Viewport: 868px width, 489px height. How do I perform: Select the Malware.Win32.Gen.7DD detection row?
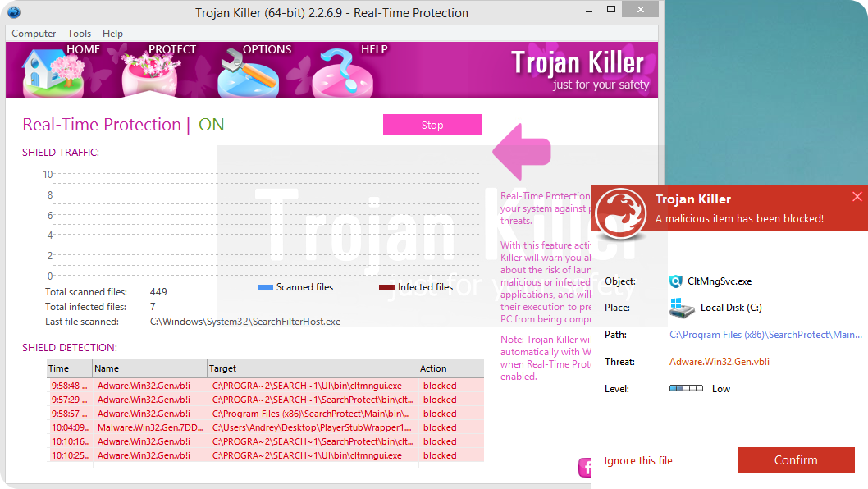(266, 427)
